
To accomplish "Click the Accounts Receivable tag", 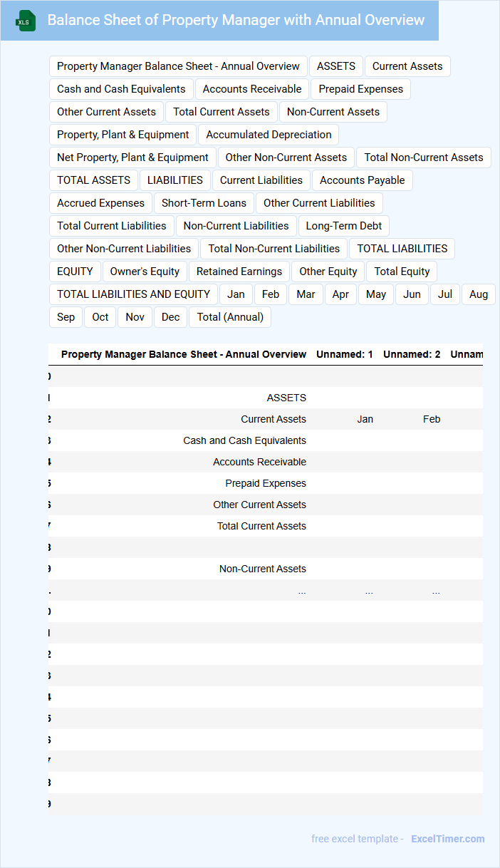I will (x=252, y=89).
